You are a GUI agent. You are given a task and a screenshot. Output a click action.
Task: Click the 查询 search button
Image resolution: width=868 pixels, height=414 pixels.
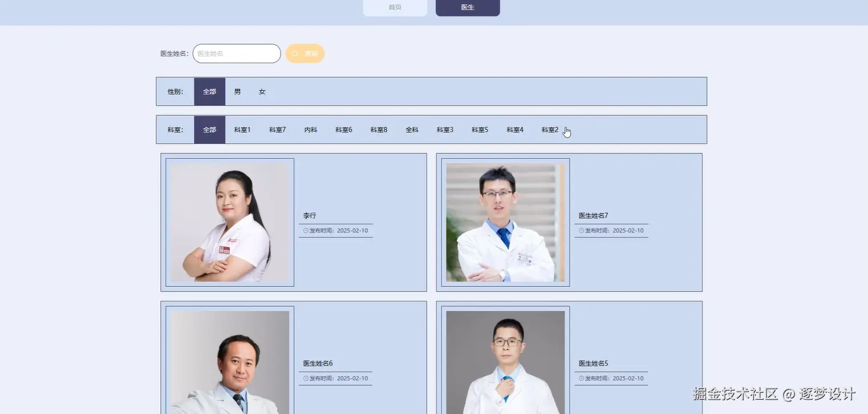(305, 54)
